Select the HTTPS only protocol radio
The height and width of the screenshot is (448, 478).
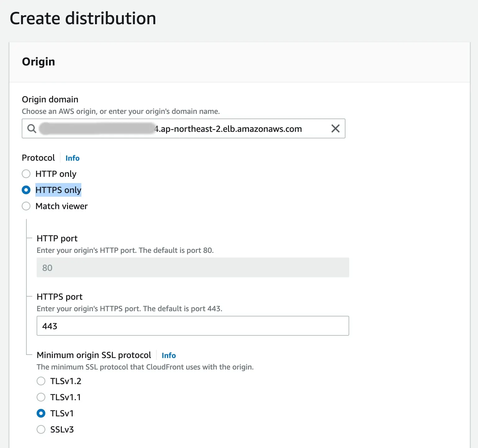[26, 190]
